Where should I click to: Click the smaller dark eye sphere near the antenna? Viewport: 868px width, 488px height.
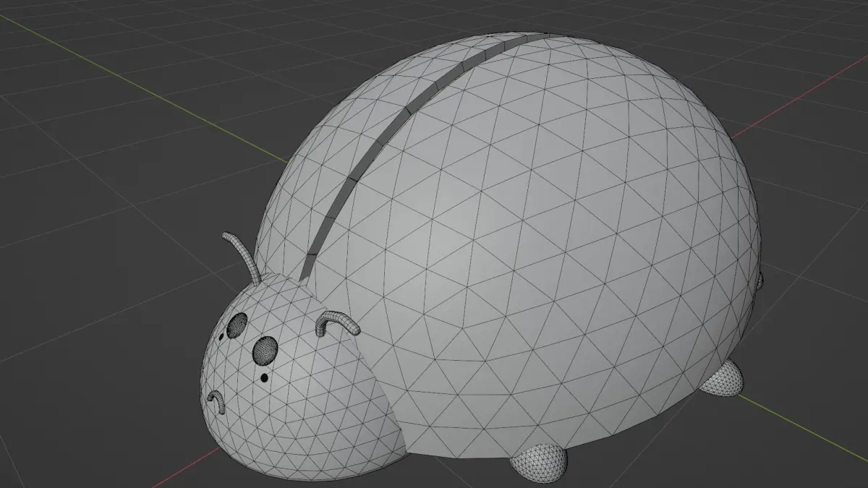[237, 326]
